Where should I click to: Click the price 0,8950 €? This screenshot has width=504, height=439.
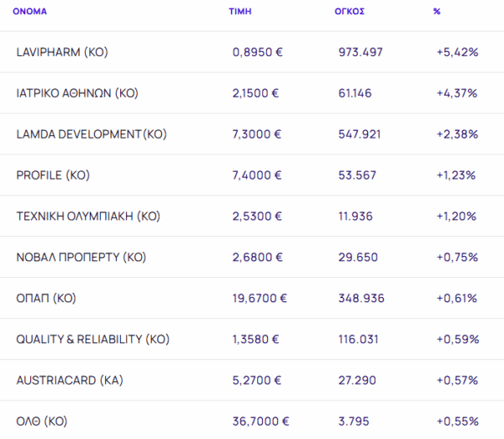click(x=258, y=52)
